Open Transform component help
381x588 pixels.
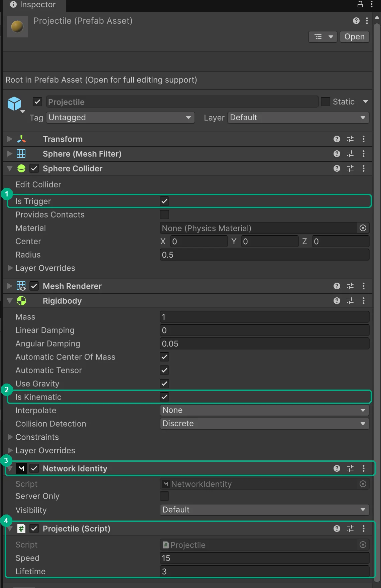tap(337, 139)
